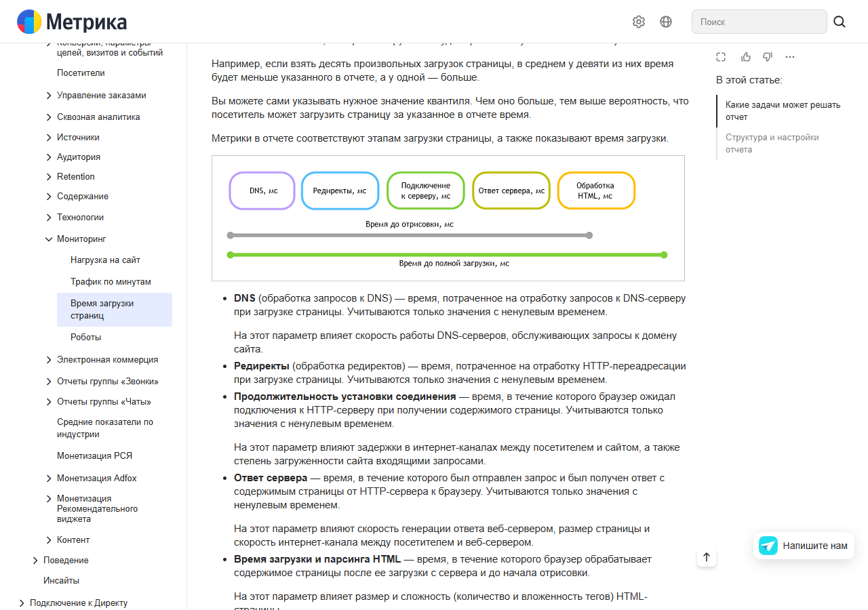Open Отчеты группы «Чаты» item

point(104,402)
